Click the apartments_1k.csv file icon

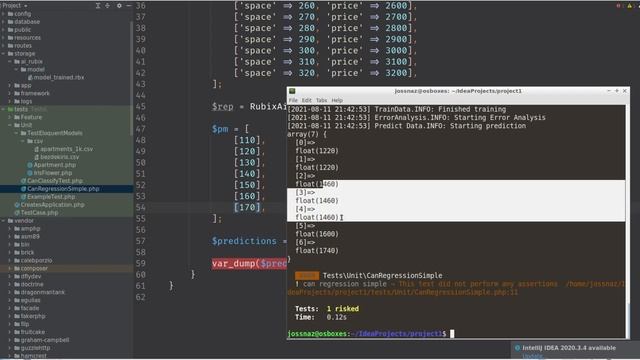[37, 149]
